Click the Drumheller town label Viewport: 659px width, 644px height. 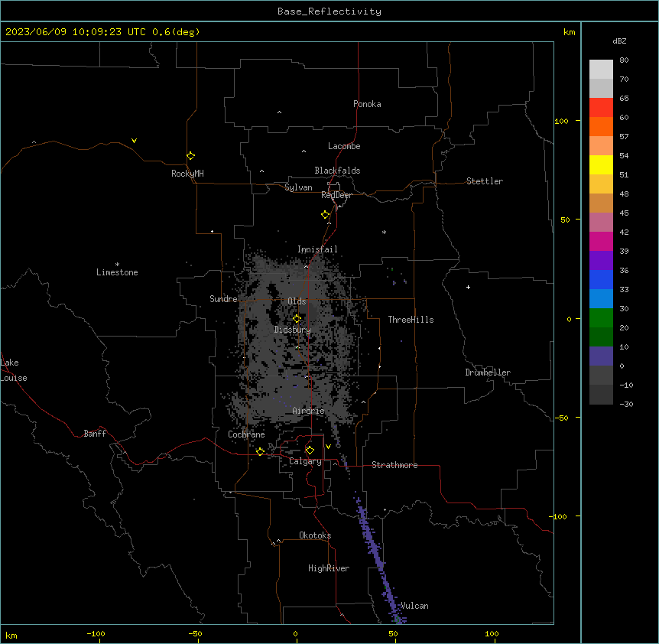click(x=488, y=372)
